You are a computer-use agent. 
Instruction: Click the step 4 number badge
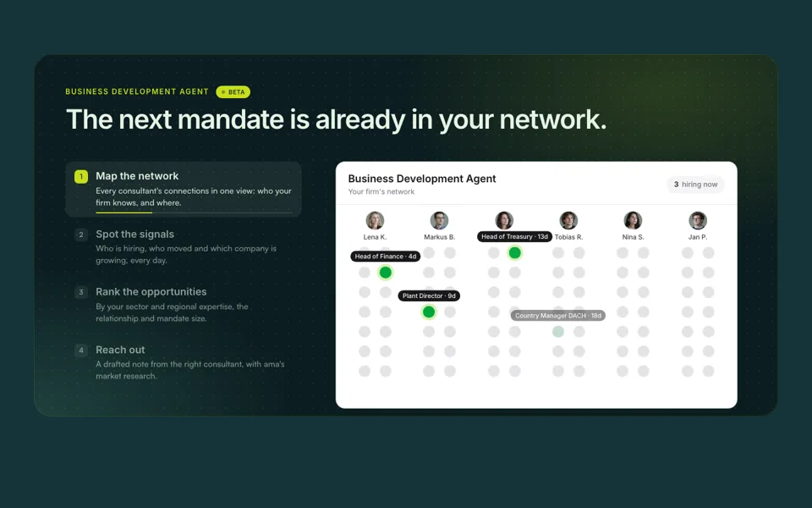click(x=81, y=350)
